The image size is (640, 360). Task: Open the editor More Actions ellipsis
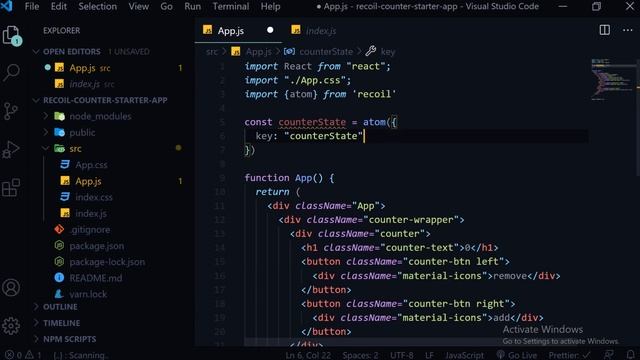tap(627, 30)
